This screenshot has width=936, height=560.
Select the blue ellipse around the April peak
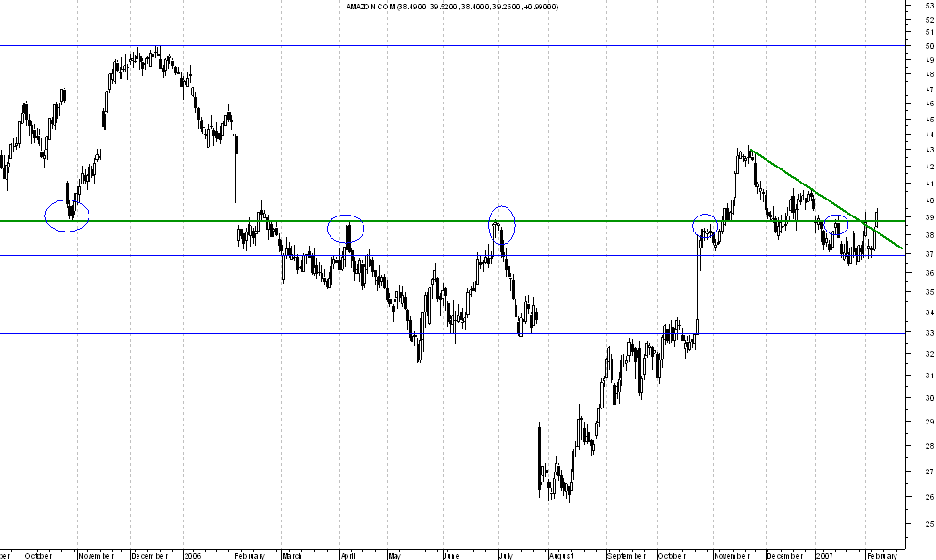click(346, 229)
